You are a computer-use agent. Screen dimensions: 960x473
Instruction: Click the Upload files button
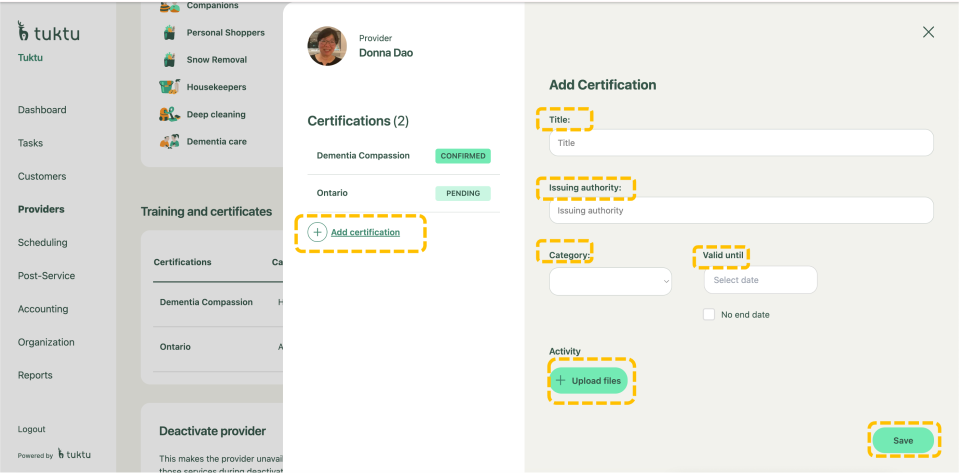click(589, 381)
